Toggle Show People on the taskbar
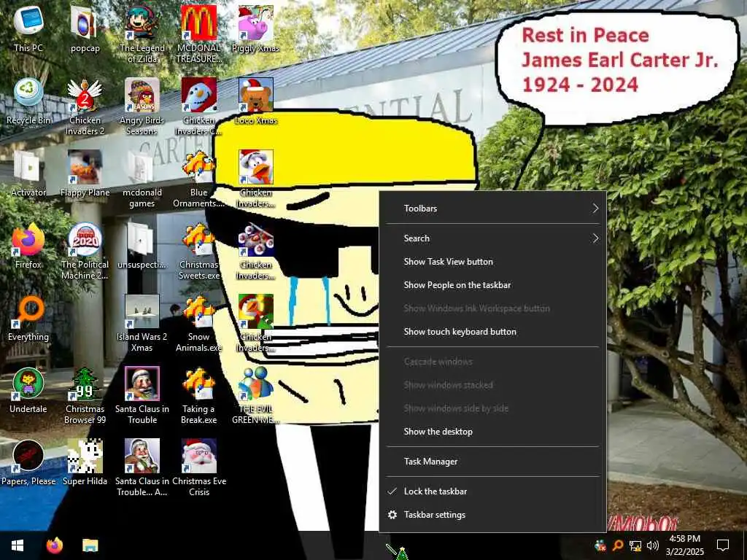Screen dimensions: 747x560 492,285
